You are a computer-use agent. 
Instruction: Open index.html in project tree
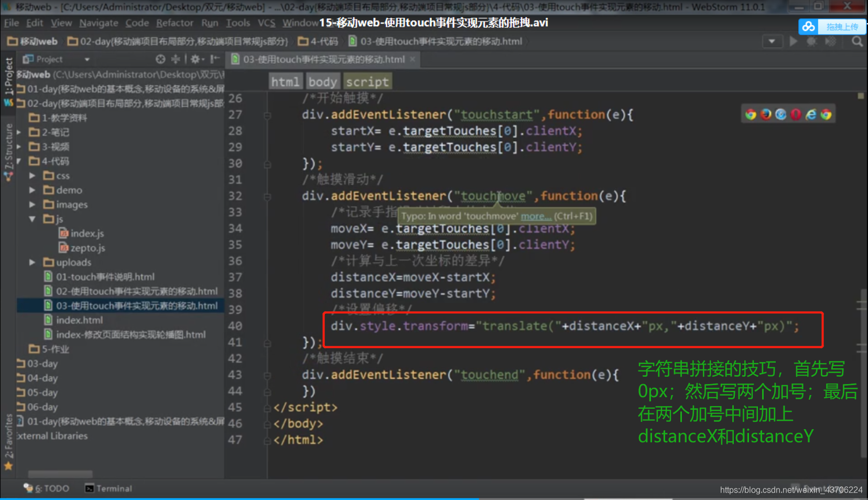73,320
